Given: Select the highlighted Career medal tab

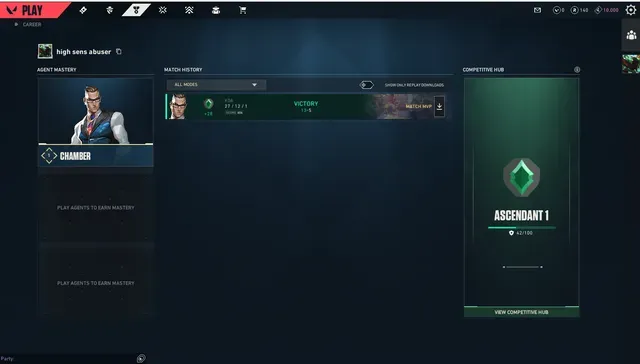Looking at the screenshot, I should point(136,10).
